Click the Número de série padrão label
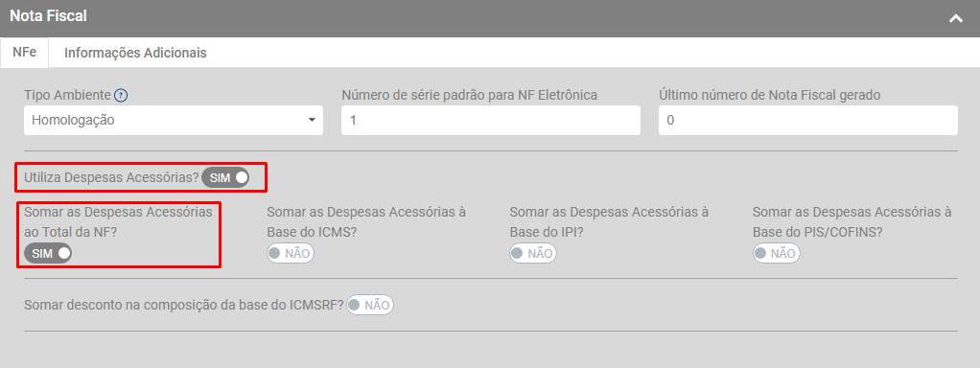The width and height of the screenshot is (980, 368). (x=469, y=95)
